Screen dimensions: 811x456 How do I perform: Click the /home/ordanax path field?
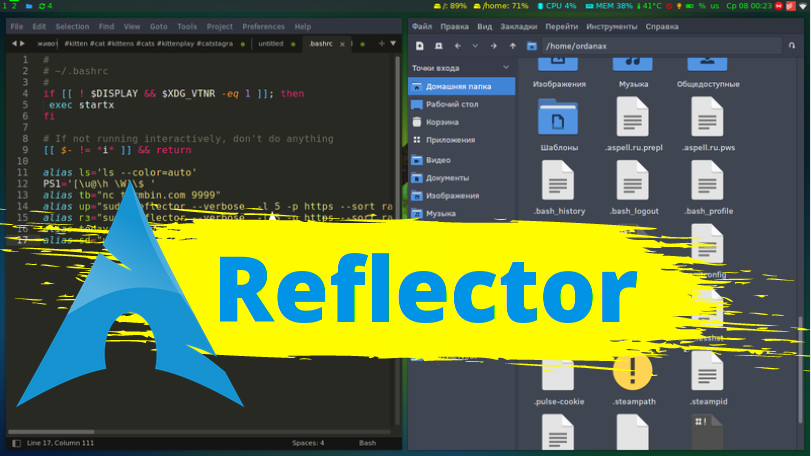coord(662,46)
